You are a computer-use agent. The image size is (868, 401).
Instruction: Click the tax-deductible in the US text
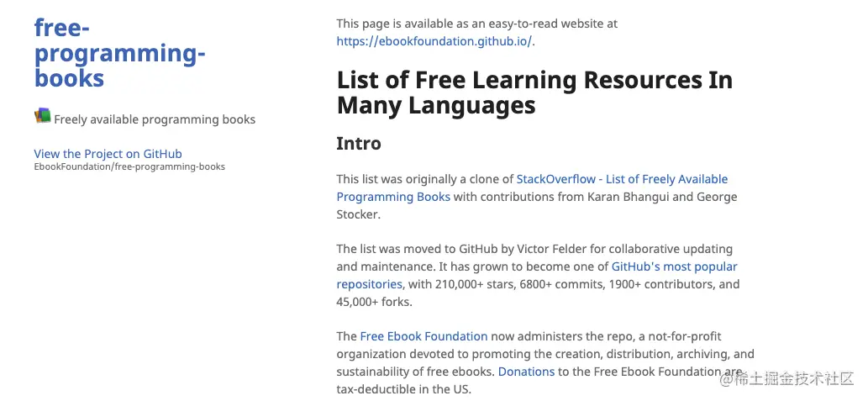click(x=403, y=389)
